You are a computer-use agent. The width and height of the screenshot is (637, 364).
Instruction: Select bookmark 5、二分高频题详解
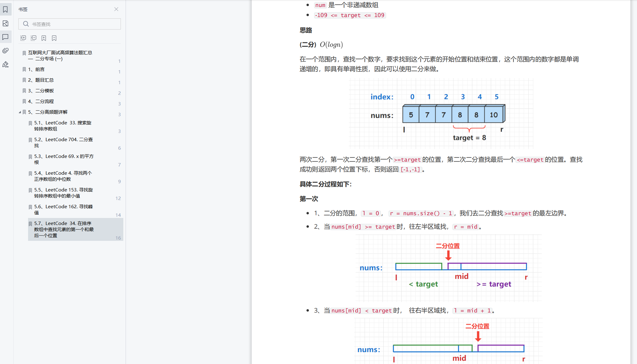click(48, 112)
